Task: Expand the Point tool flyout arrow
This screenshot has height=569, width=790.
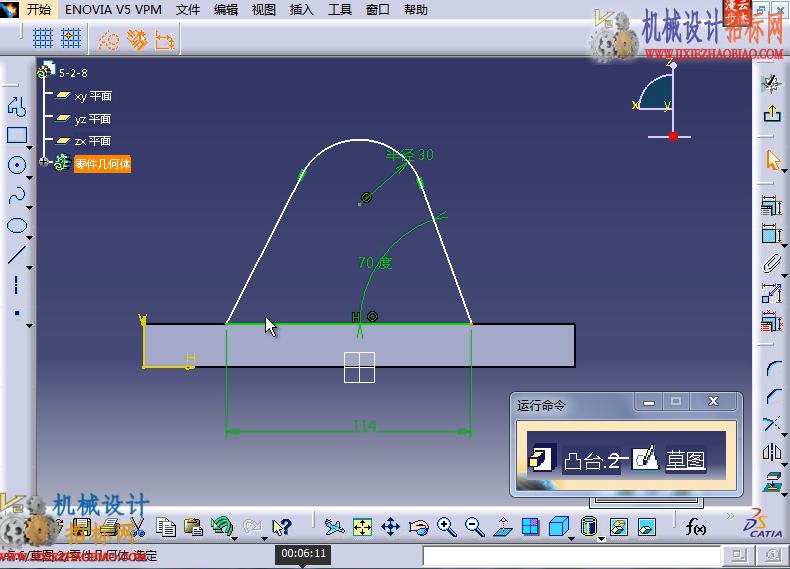Action: coord(30,326)
